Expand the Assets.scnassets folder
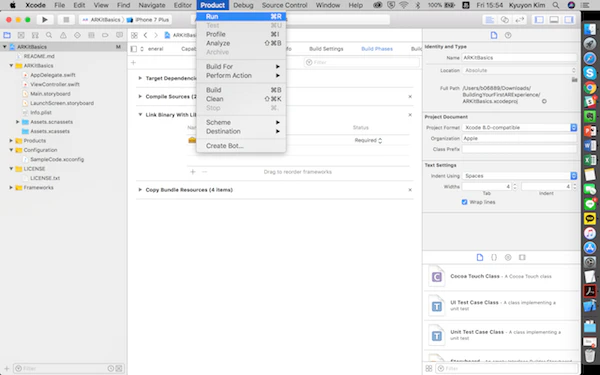This screenshot has height=375, width=600. click(x=18, y=122)
